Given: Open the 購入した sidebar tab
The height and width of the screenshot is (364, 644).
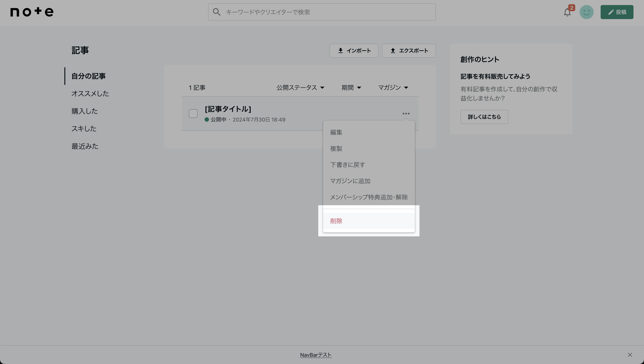Looking at the screenshot, I should tap(85, 111).
